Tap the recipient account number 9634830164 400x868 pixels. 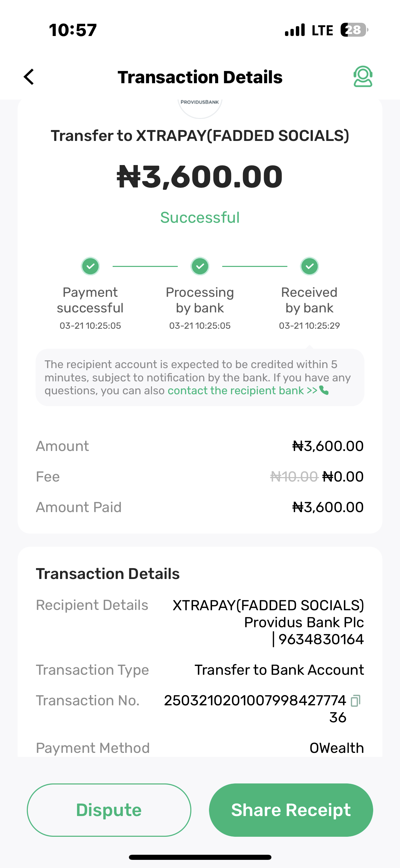[321, 639]
